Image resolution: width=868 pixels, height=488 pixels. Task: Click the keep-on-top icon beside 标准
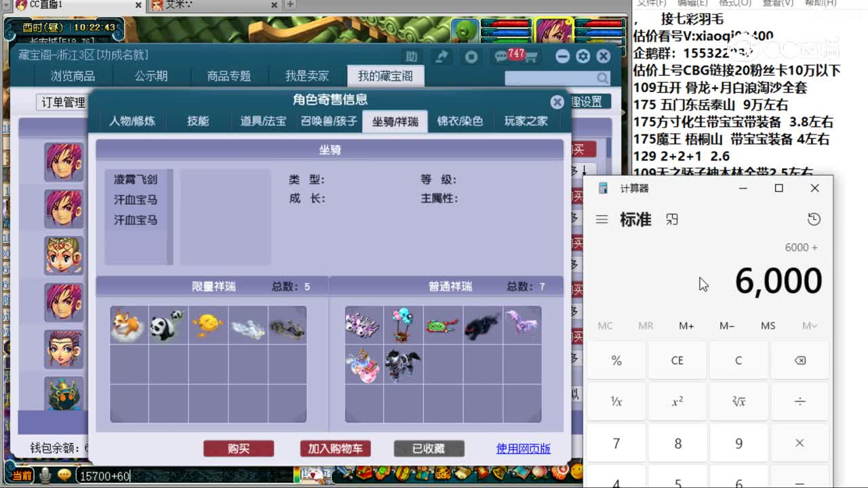[x=671, y=219]
